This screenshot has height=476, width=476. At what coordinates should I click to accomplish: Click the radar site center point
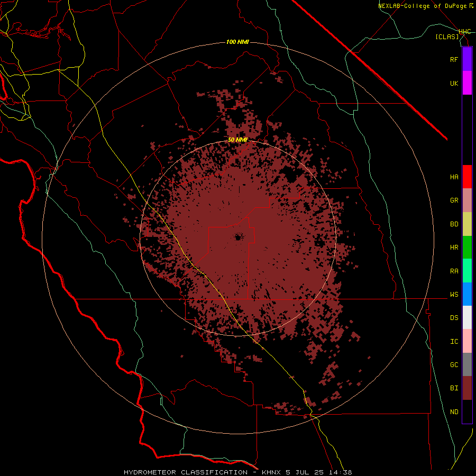coord(238,237)
